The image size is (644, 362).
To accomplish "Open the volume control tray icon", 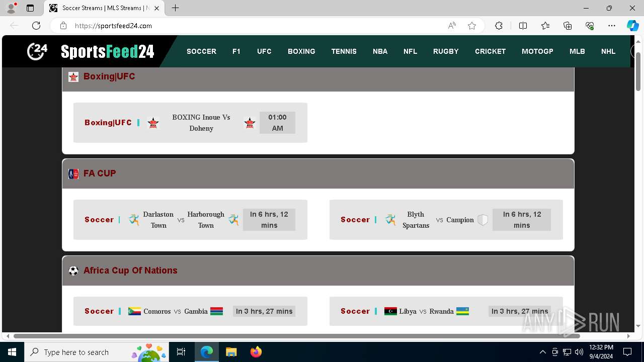I will (579, 352).
